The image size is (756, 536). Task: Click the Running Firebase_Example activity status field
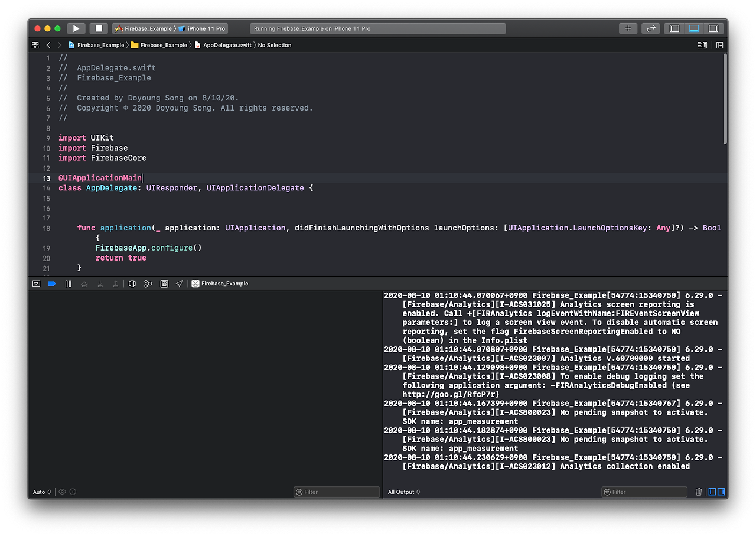coord(377,28)
